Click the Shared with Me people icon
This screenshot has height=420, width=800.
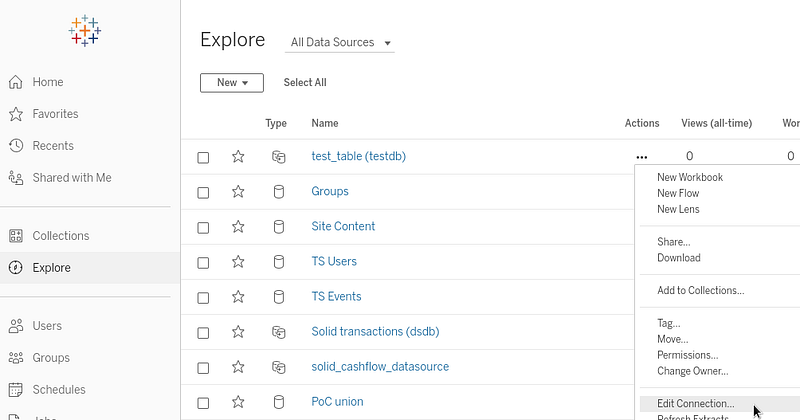click(x=16, y=178)
